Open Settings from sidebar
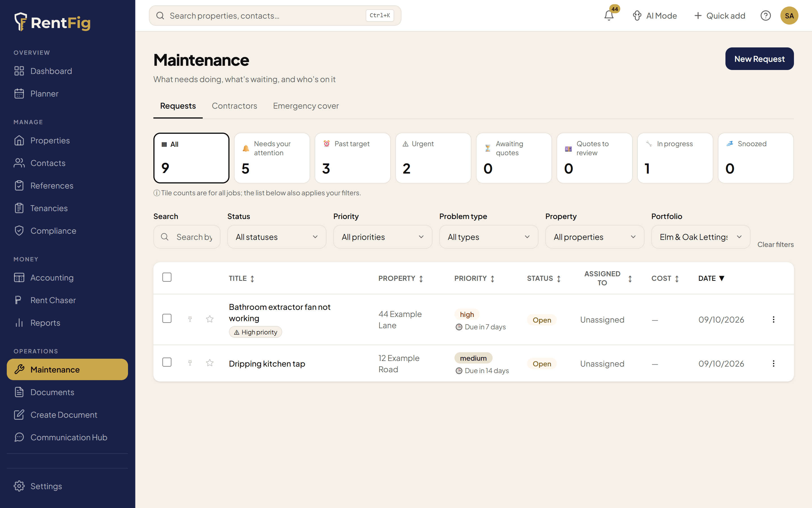The height and width of the screenshot is (508, 812). pyautogui.click(x=67, y=486)
